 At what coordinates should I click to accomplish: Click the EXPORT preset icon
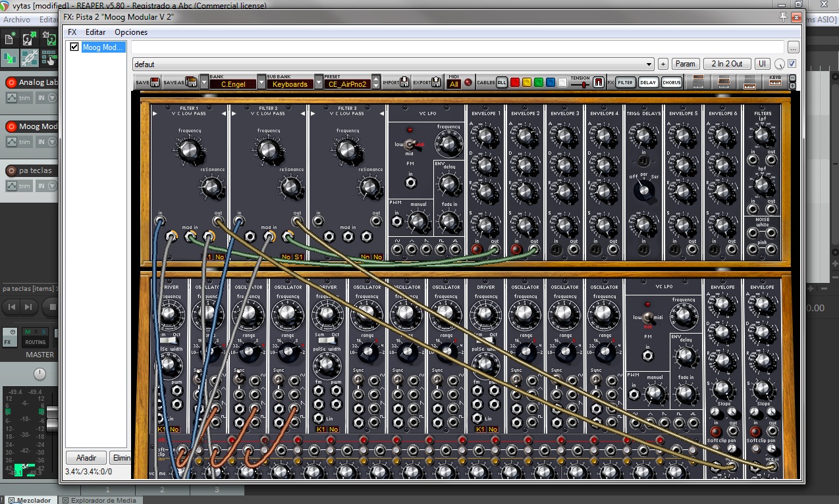coord(436,82)
